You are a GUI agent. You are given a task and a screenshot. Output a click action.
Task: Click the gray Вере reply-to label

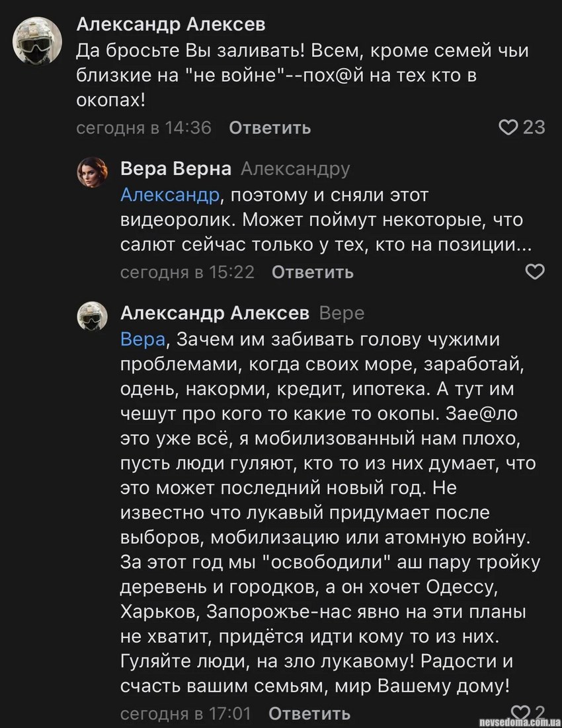(x=342, y=312)
